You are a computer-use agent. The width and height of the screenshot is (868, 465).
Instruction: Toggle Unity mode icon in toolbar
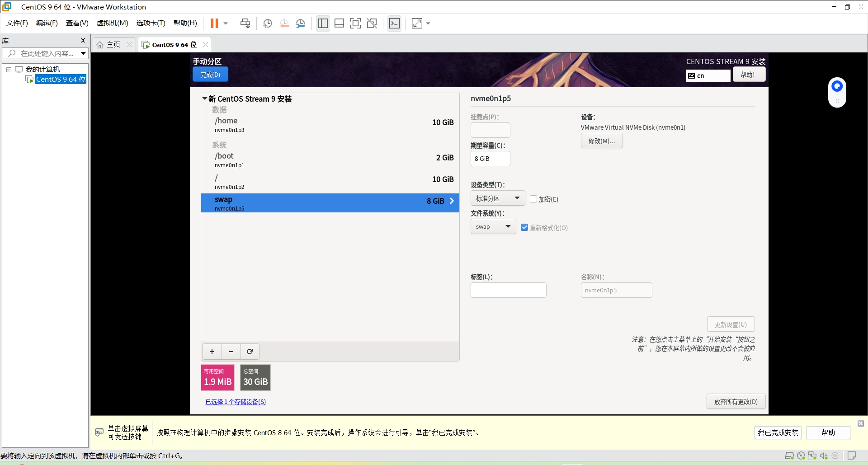[x=372, y=23]
